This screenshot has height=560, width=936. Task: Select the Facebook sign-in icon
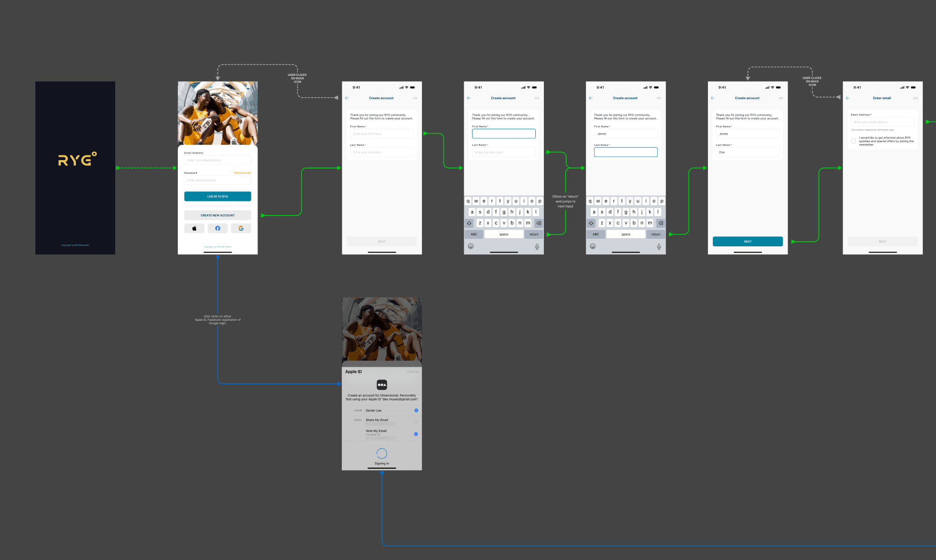(x=218, y=228)
